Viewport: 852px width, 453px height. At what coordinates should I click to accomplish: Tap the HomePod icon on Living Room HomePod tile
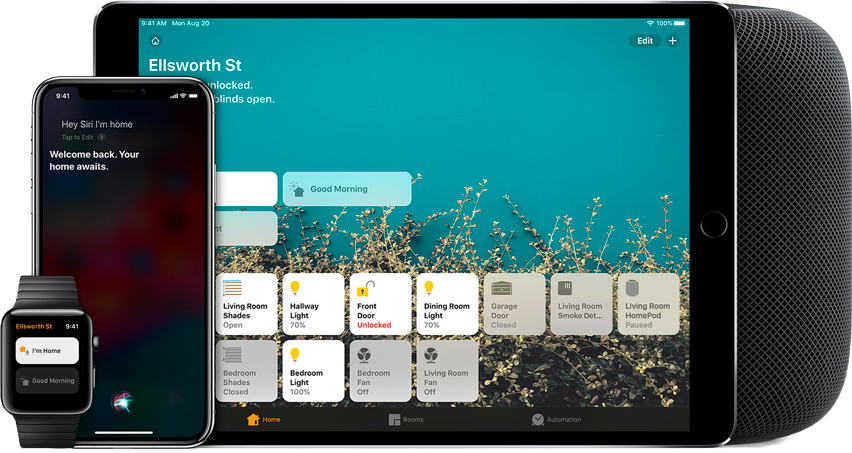[x=632, y=288]
